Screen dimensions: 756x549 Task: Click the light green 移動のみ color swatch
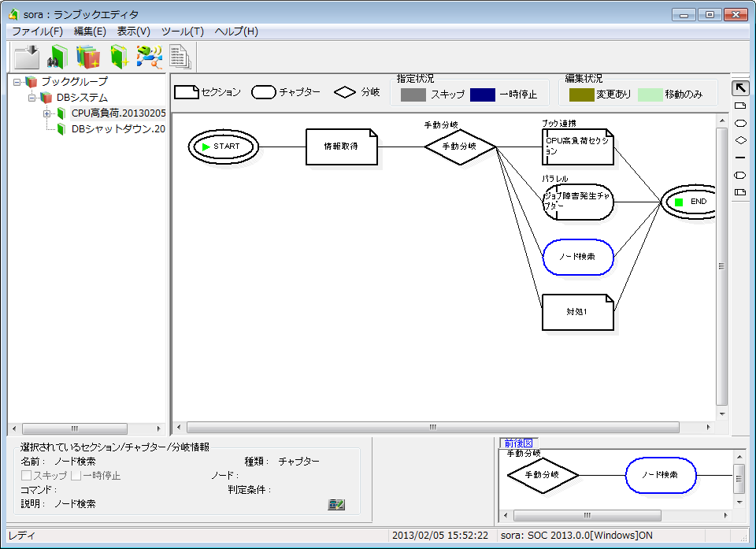tap(650, 95)
